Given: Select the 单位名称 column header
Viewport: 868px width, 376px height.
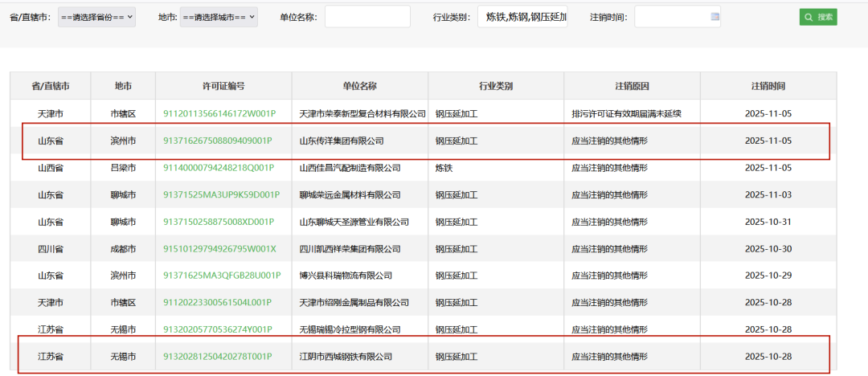Looking at the screenshot, I should point(360,87).
